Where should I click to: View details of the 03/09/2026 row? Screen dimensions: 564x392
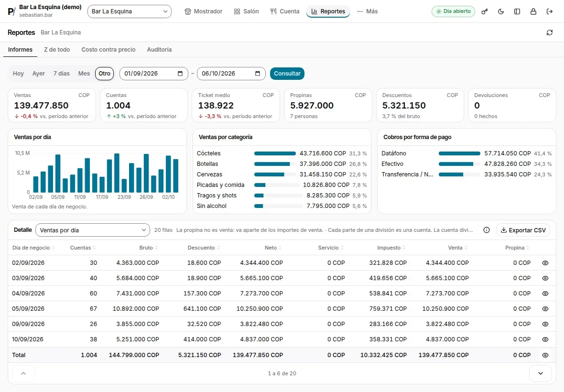coord(545,278)
